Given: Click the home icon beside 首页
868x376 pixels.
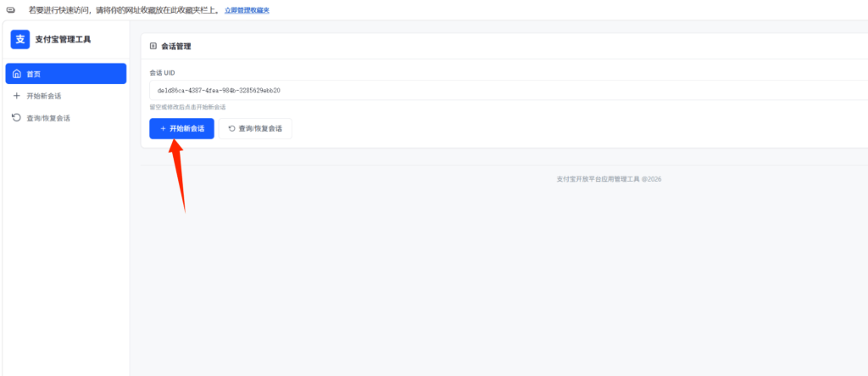Looking at the screenshot, I should [x=17, y=74].
